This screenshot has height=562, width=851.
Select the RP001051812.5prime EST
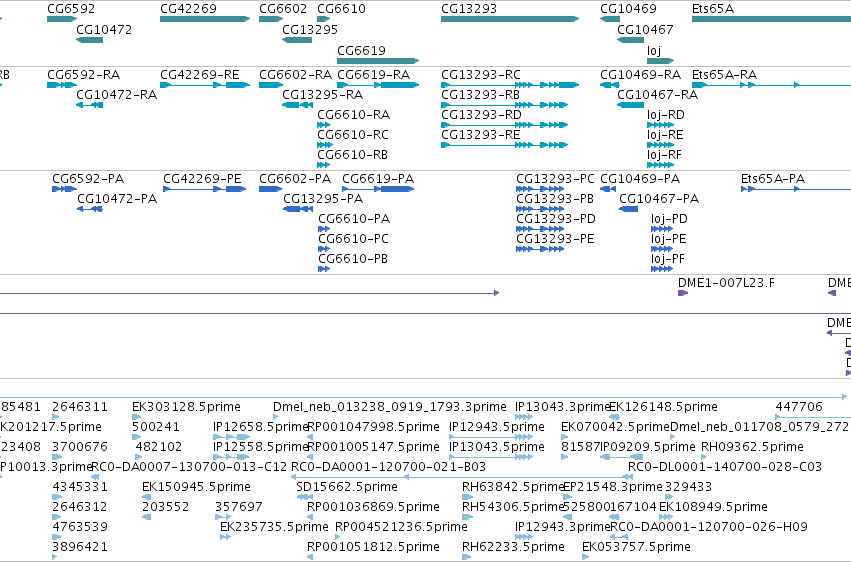(x=311, y=557)
